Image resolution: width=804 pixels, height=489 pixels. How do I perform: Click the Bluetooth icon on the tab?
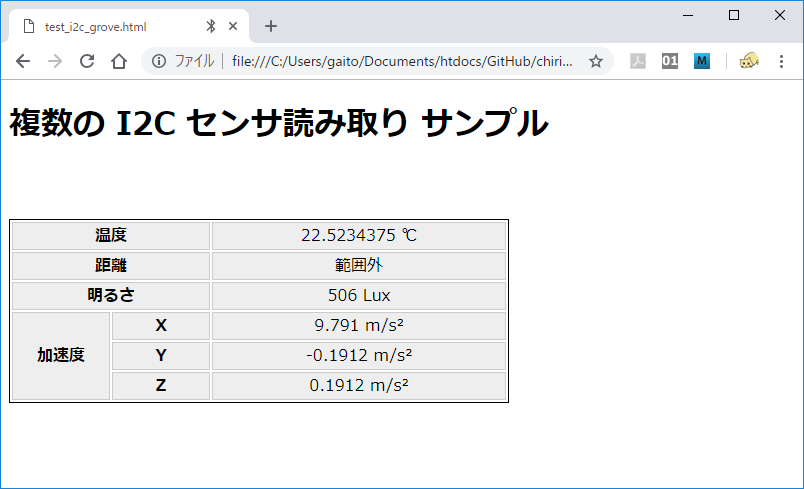coord(211,27)
